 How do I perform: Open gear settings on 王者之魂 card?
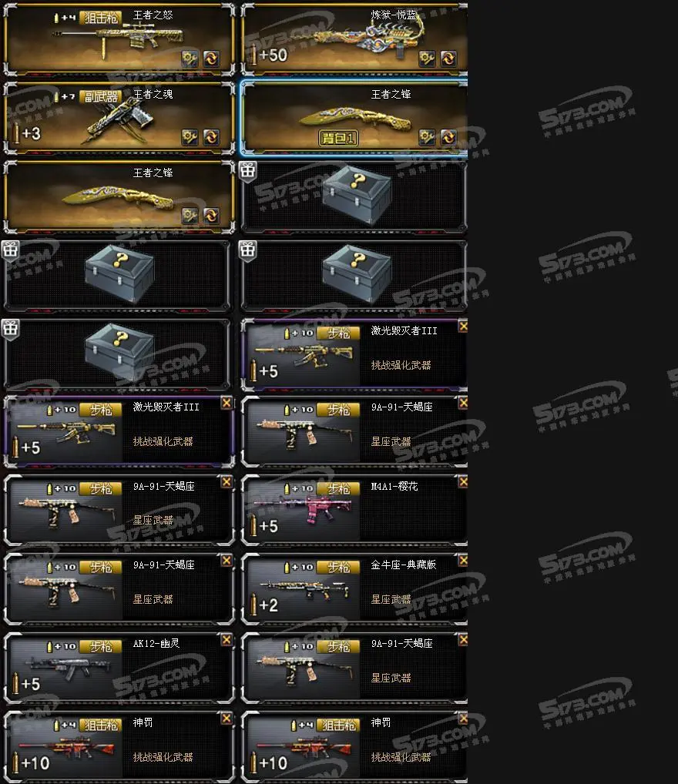pyautogui.click(x=190, y=137)
